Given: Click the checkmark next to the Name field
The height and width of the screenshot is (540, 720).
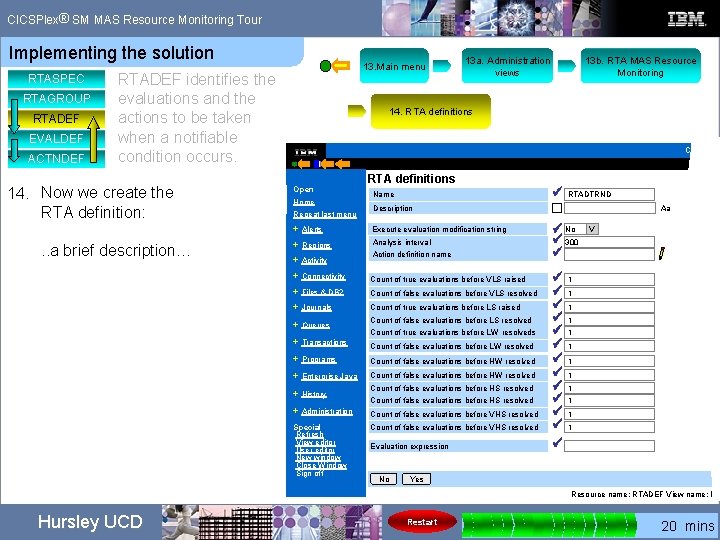Looking at the screenshot, I should tap(557, 192).
